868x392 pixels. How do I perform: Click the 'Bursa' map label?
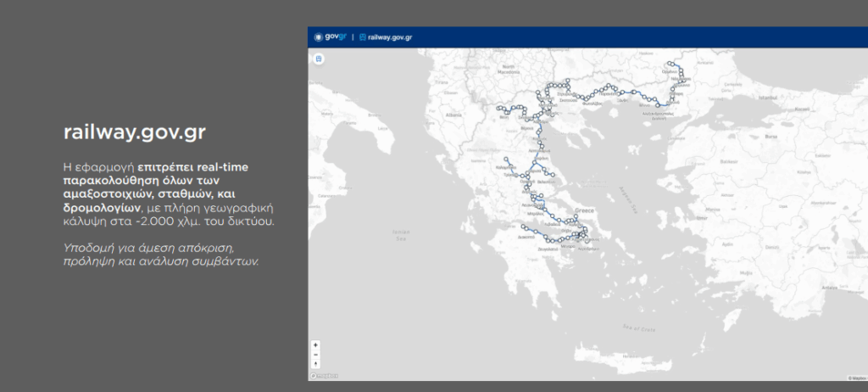[x=771, y=136]
